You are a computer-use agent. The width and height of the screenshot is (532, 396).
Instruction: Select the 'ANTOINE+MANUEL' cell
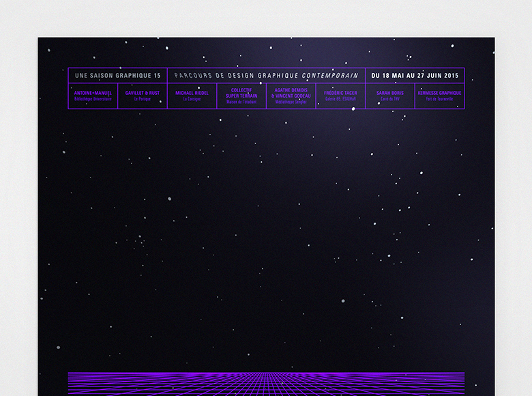(93, 96)
